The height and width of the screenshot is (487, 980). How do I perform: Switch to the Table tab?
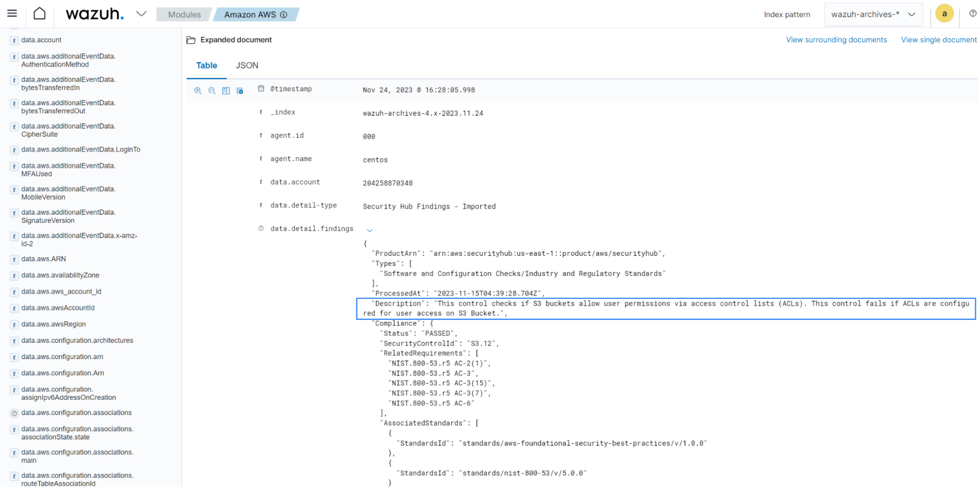coord(206,65)
